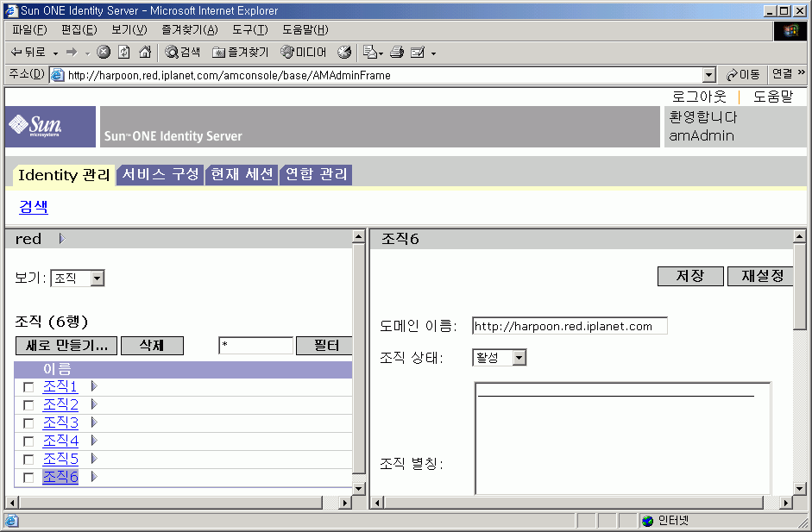Click the left pane vertical scrollbar thumb
This screenshot has width=812, height=532.
[x=359, y=358]
